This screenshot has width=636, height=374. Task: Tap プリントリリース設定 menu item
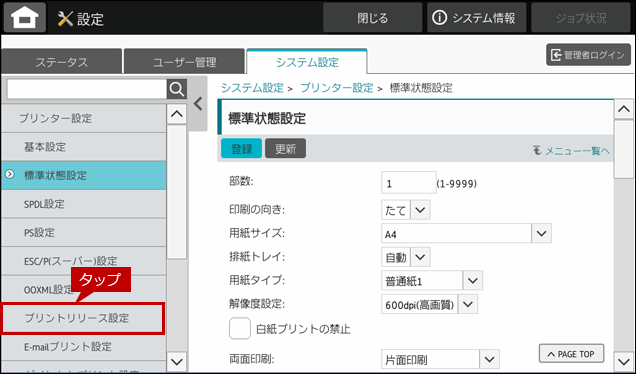(x=83, y=318)
